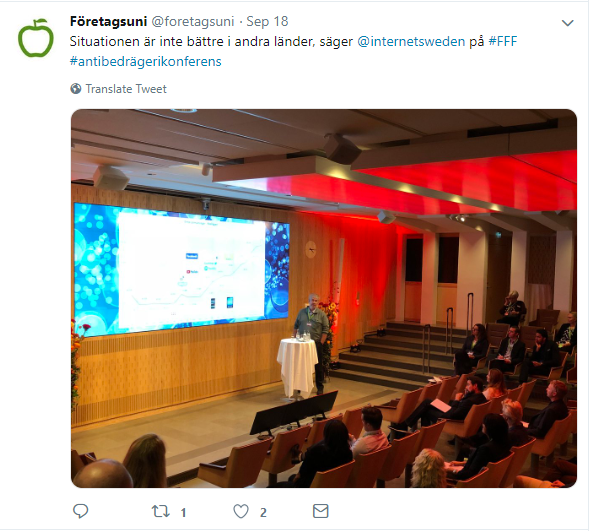589x531 pixels.
Task: Click the globe icon beside Translate Tweet
Action: pos(76,89)
